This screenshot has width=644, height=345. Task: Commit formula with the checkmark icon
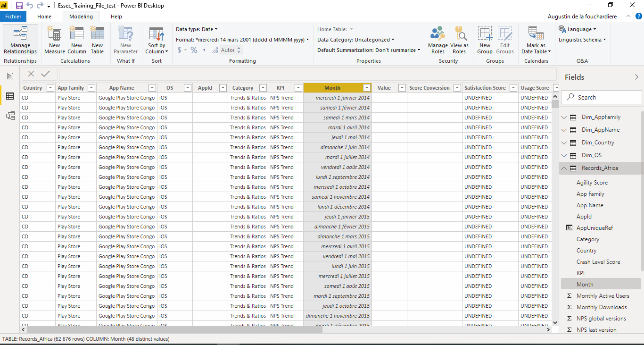45,74
